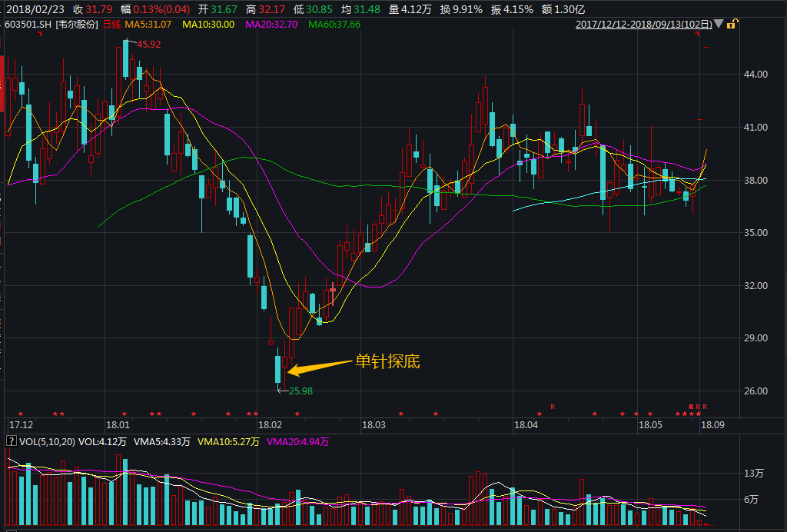This screenshot has width=787, height=532.
Task: Click the change value 幅 0.13%(0.04)
Action: point(155,9)
